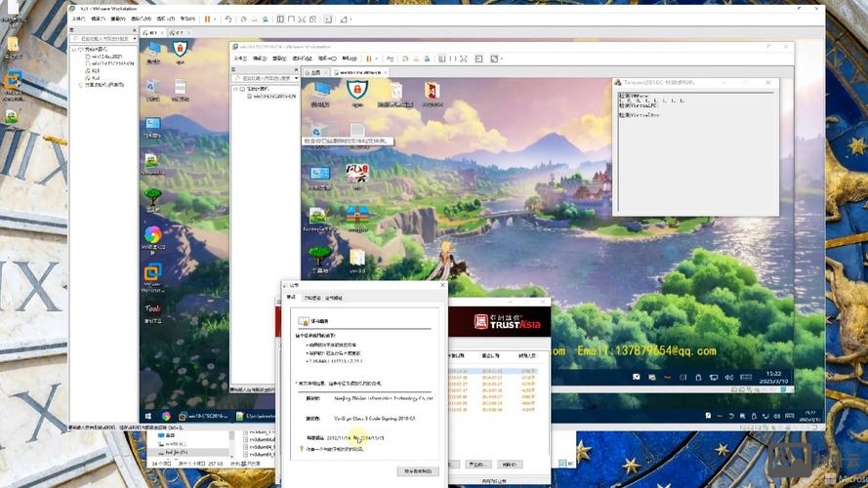
Task: Switch to the 详细信息 tab in the certificate dialog
Action: [312, 298]
